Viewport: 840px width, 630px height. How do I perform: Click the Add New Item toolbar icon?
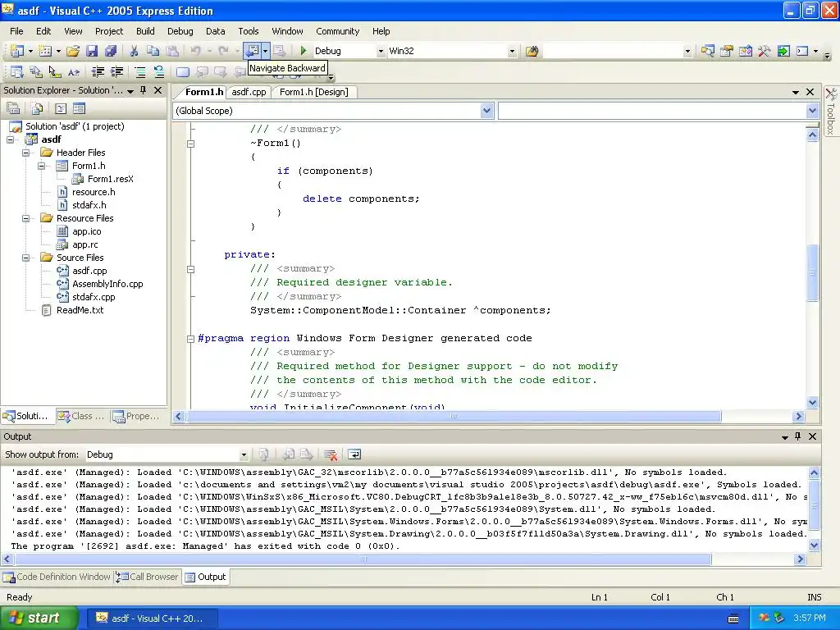point(45,51)
